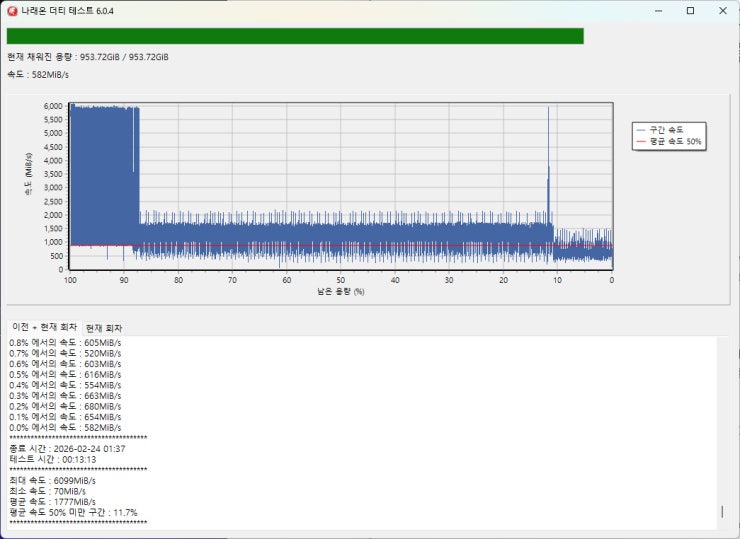Click the '평균 속도 50%' legend entry

(669, 142)
